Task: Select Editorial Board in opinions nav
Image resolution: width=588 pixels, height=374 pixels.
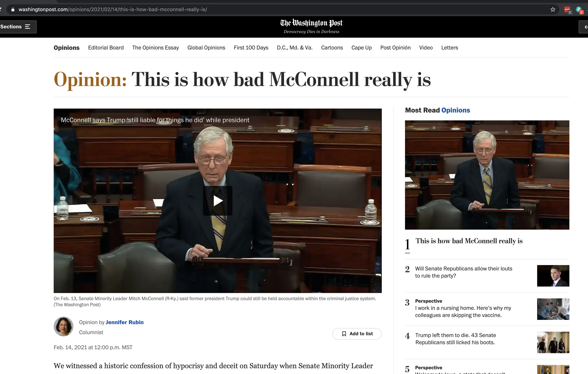Action: pyautogui.click(x=106, y=48)
